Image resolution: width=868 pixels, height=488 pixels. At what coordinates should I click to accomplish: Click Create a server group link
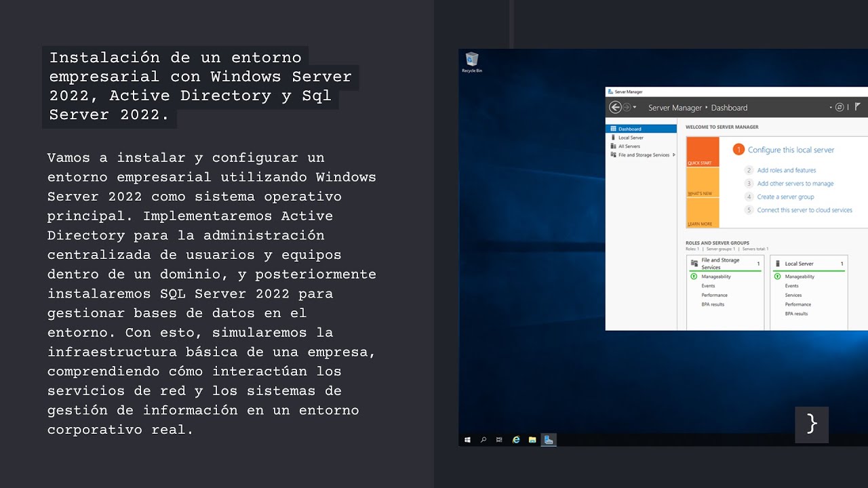tap(785, 197)
